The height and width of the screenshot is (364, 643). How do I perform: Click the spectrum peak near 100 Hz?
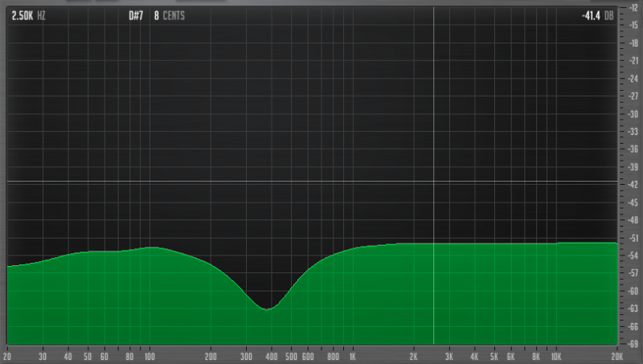(151, 247)
